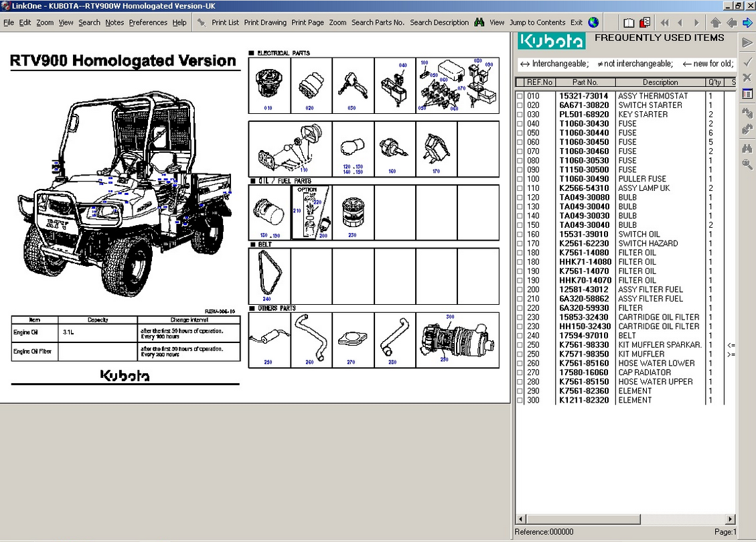The width and height of the screenshot is (756, 542).
Task: Select thermostat thumbnail labeled 010
Action: tap(269, 86)
